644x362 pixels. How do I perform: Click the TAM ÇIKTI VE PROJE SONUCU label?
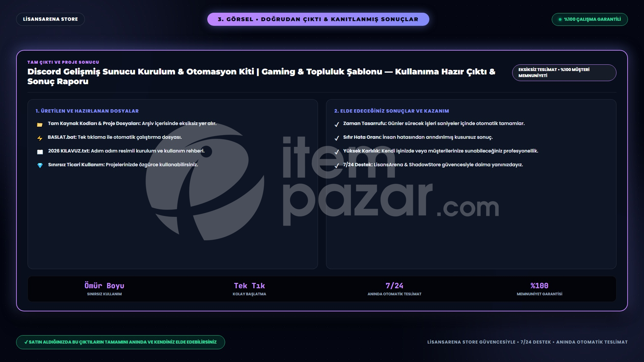point(63,62)
